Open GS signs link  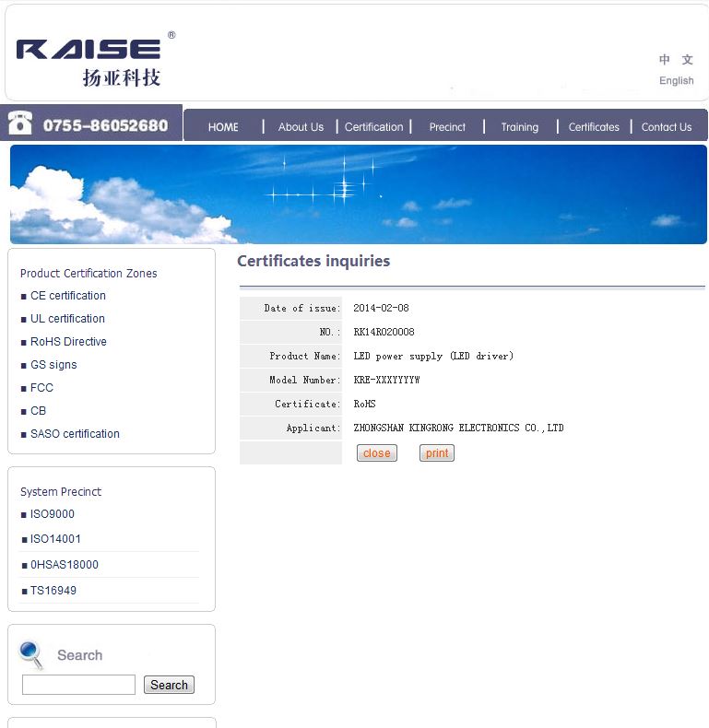[x=53, y=365]
